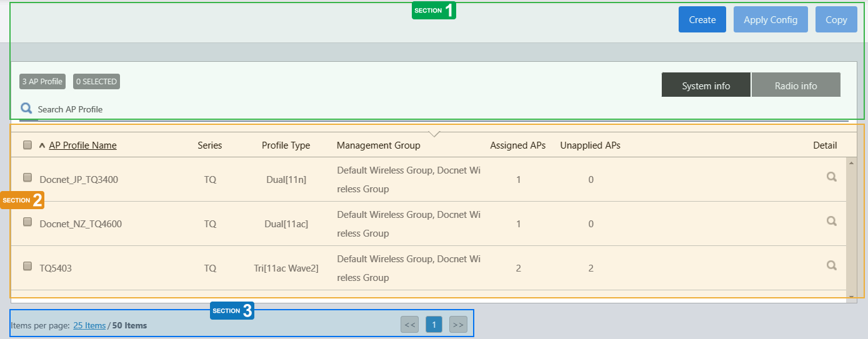This screenshot has height=339, width=868.
Task: Open detail magnifier for Docnet_JP_TQ3400
Action: tap(831, 177)
